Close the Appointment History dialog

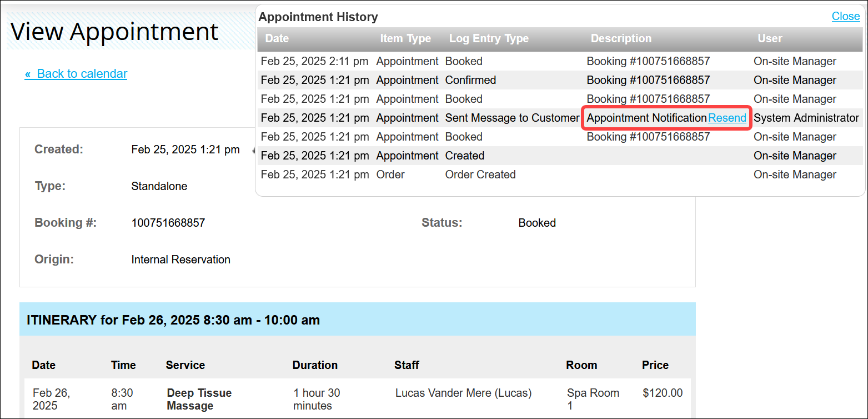845,16
